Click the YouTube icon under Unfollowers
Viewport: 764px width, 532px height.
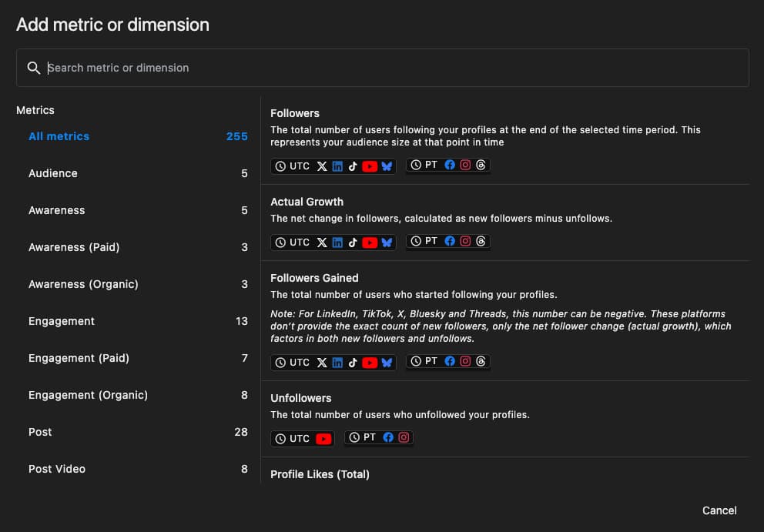(323, 439)
